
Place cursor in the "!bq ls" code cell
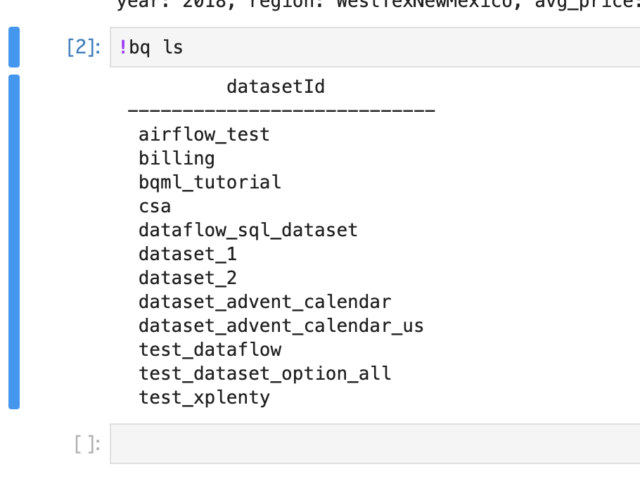tap(375, 47)
